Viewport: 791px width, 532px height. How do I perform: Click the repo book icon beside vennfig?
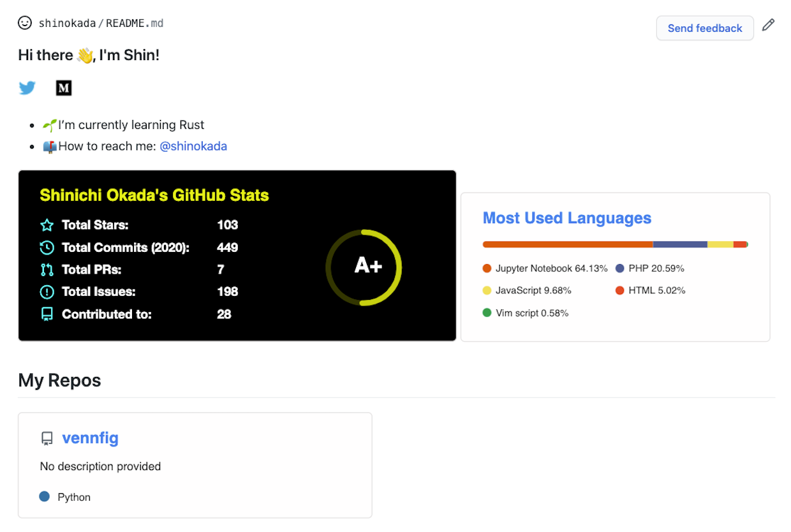click(47, 438)
